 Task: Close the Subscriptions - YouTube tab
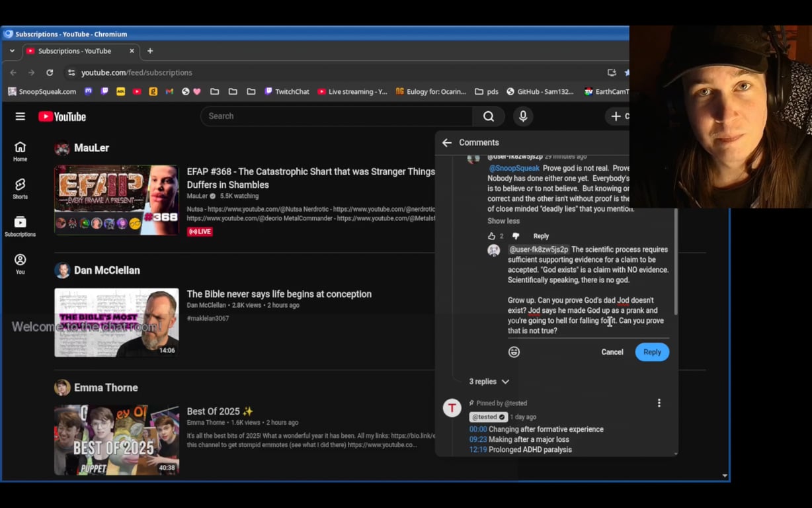[132, 51]
